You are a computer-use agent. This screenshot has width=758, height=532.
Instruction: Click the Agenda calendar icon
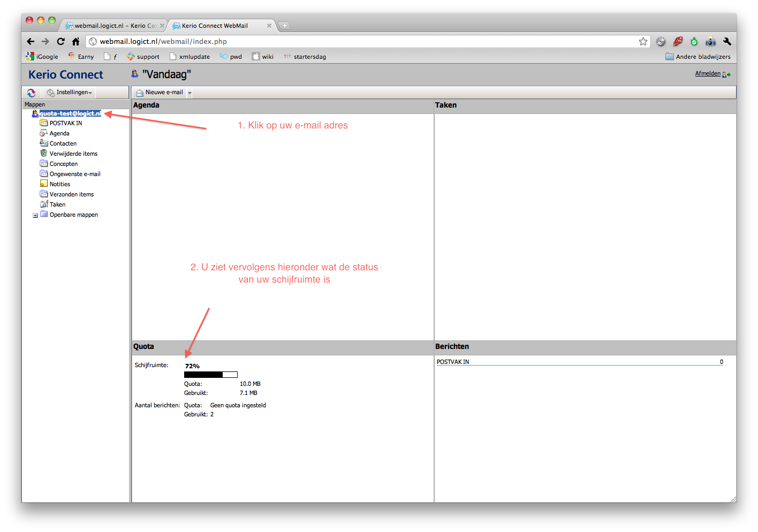(44, 133)
